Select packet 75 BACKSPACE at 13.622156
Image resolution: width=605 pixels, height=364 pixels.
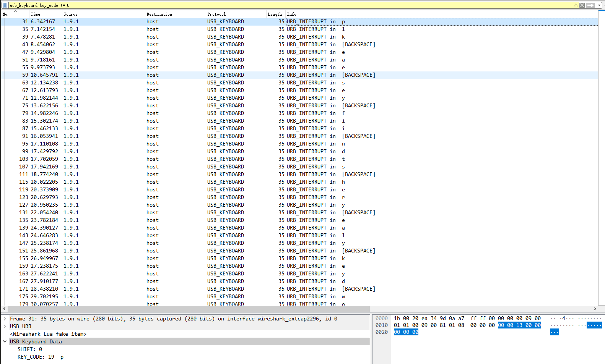(x=300, y=105)
